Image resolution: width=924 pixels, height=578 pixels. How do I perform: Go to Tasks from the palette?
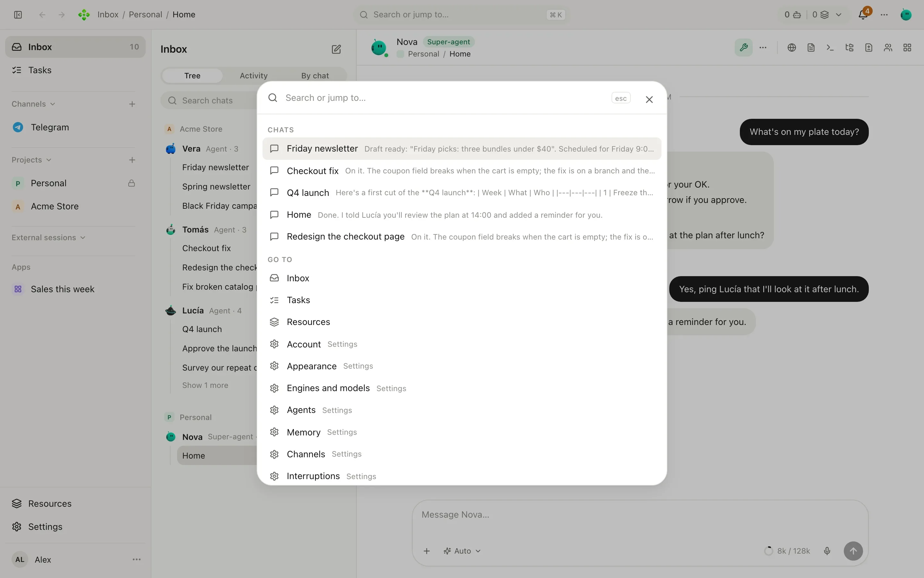point(462,300)
